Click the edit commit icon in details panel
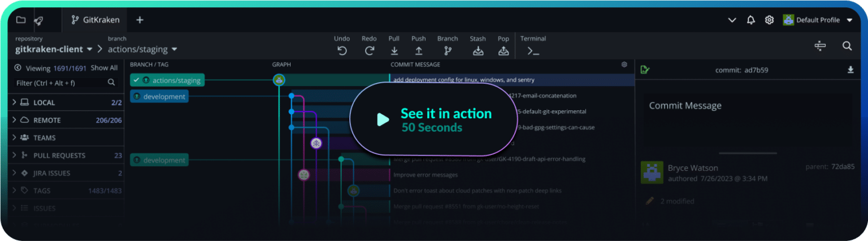Image resolution: width=868 pixels, height=241 pixels. coord(645,70)
